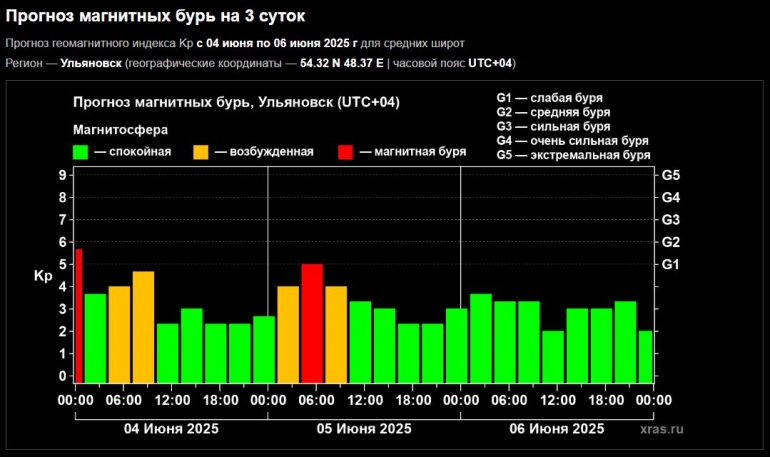Click the 'Kp' axis label
The width and height of the screenshot is (770, 457).
43,276
